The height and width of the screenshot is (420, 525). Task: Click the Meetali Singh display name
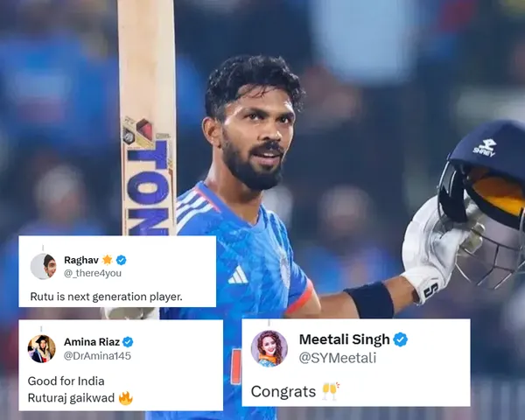tap(344, 339)
